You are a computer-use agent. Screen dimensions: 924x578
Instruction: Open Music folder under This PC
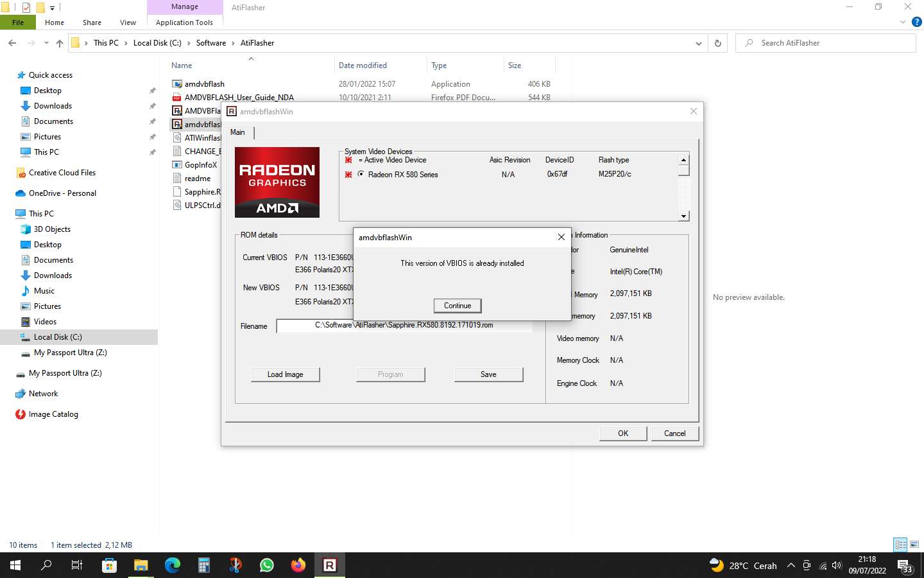tap(44, 291)
